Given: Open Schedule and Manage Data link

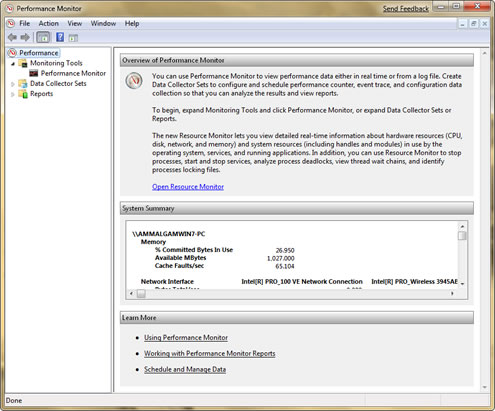Looking at the screenshot, I should (x=185, y=369).
